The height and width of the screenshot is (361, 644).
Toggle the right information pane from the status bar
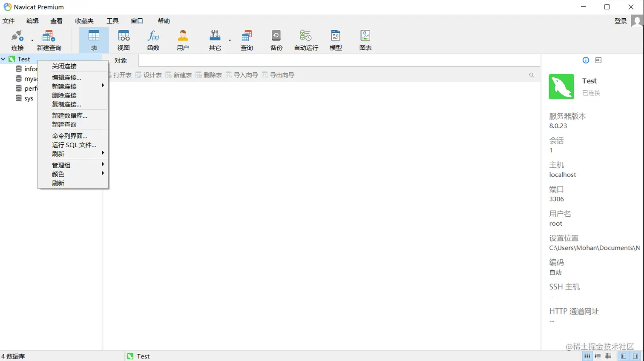635,356
